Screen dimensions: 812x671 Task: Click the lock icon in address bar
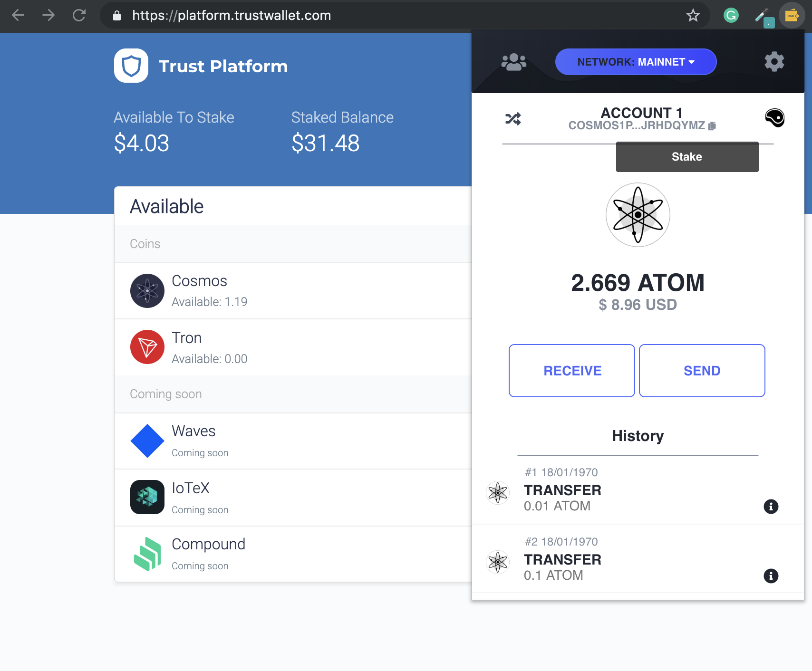point(116,16)
